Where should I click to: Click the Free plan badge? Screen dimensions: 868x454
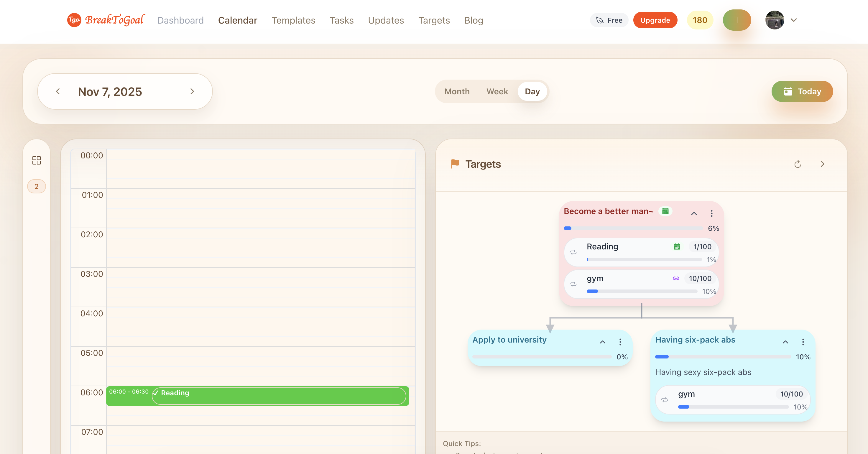(609, 20)
